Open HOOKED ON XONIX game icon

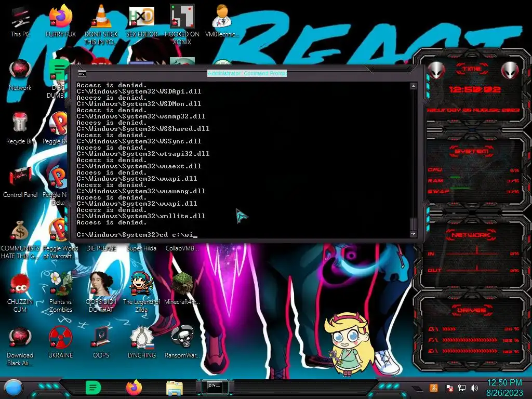[x=182, y=25]
